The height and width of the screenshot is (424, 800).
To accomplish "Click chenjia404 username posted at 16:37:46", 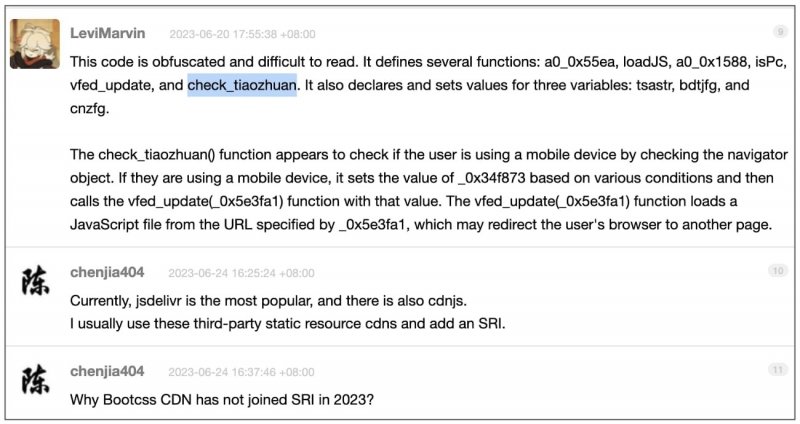I will pos(107,371).
